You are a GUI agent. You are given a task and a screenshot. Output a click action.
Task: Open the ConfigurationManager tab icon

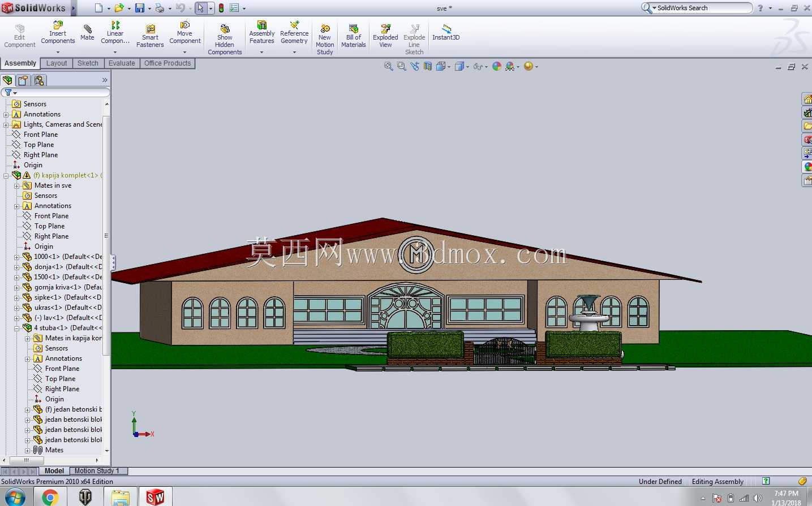[x=38, y=80]
